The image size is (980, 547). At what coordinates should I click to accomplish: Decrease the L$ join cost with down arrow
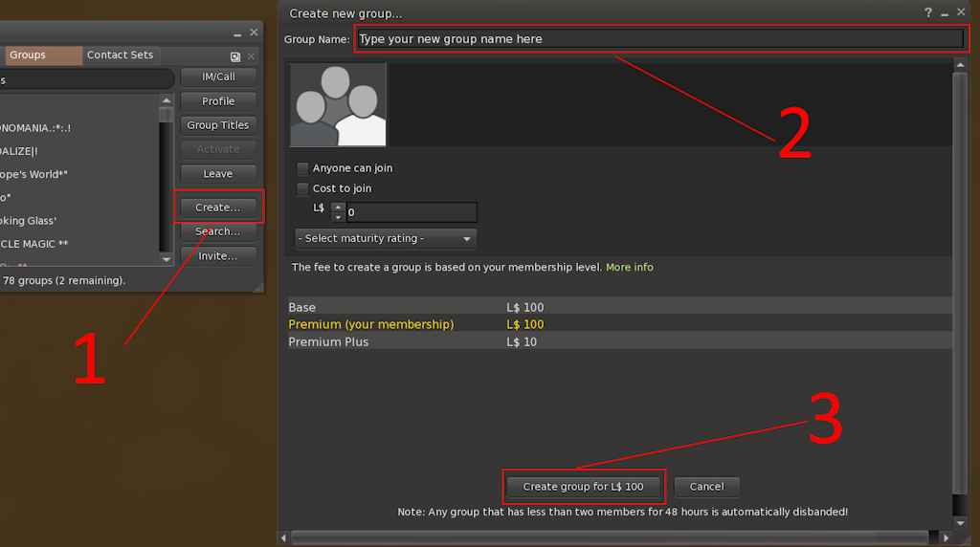point(337,218)
